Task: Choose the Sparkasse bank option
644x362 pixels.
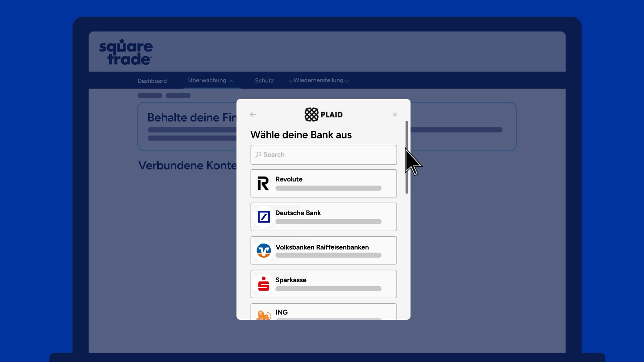Action: [x=323, y=284]
